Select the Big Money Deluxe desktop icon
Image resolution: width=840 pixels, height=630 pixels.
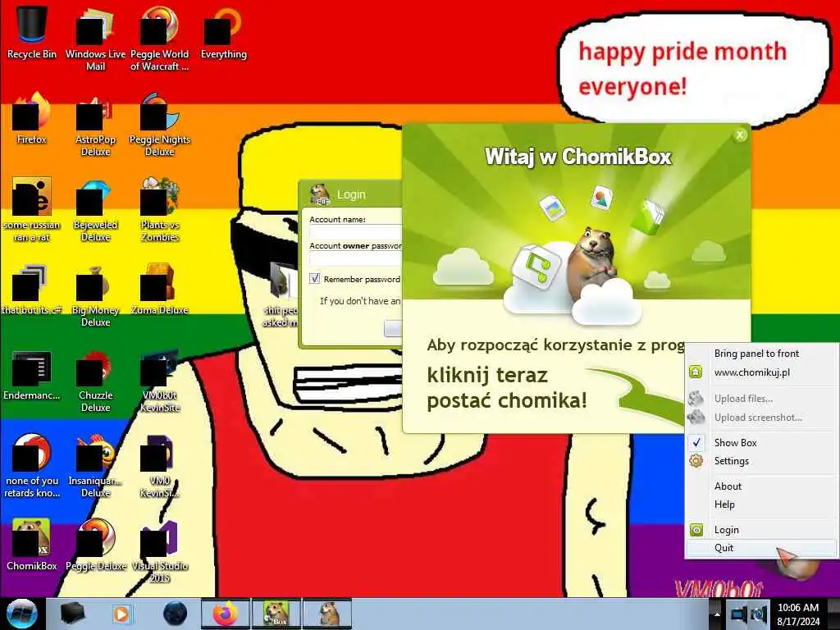[x=95, y=295]
